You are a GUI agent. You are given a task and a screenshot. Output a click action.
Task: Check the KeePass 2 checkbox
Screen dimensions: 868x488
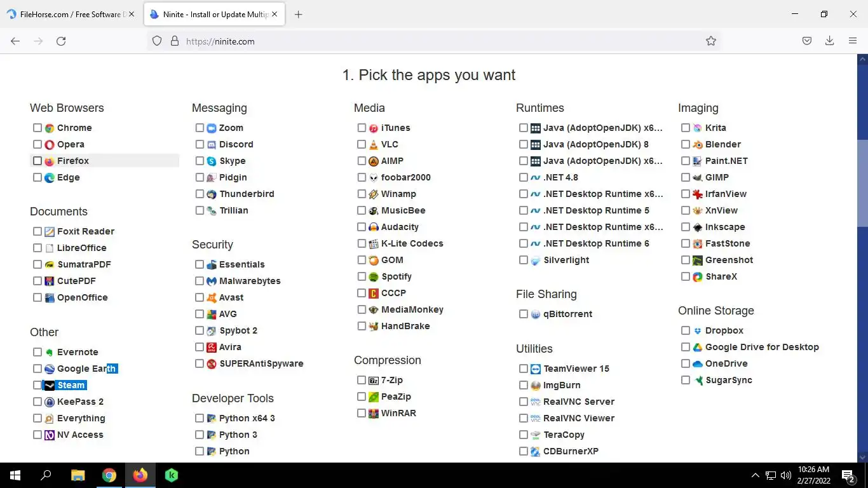tap(37, 402)
